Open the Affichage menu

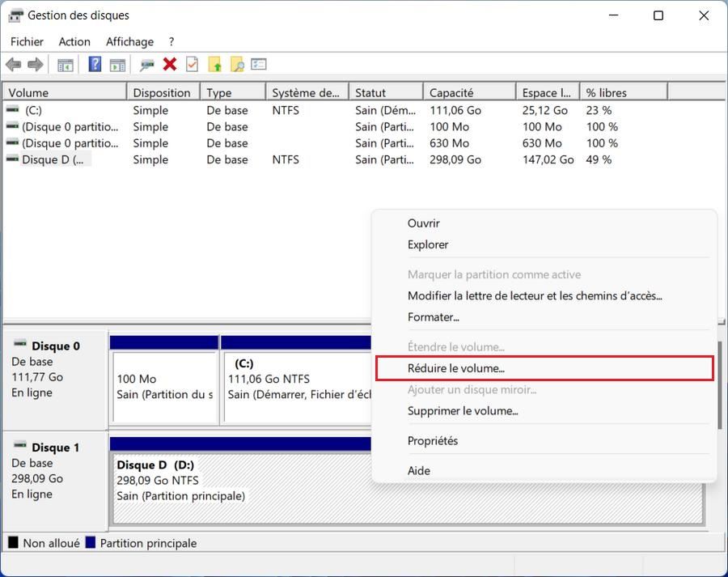tap(129, 41)
